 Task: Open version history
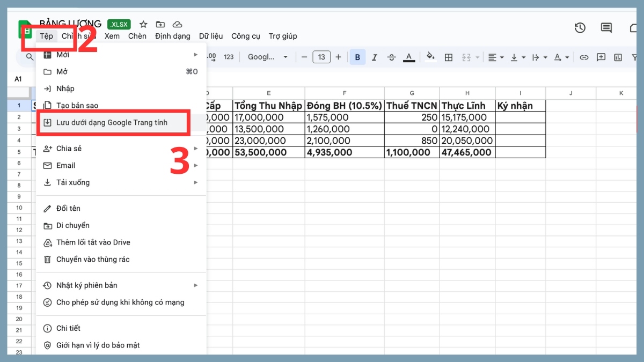[x=580, y=28]
